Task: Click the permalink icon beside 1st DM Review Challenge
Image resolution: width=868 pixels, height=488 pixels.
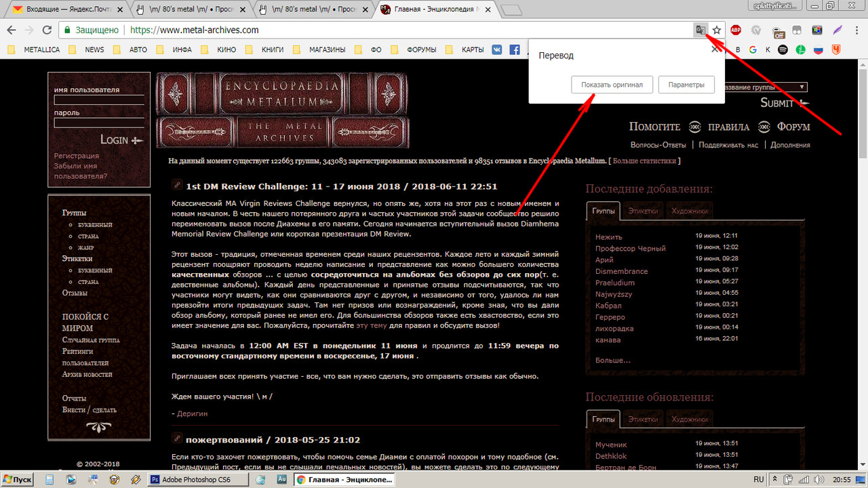Action: click(177, 184)
